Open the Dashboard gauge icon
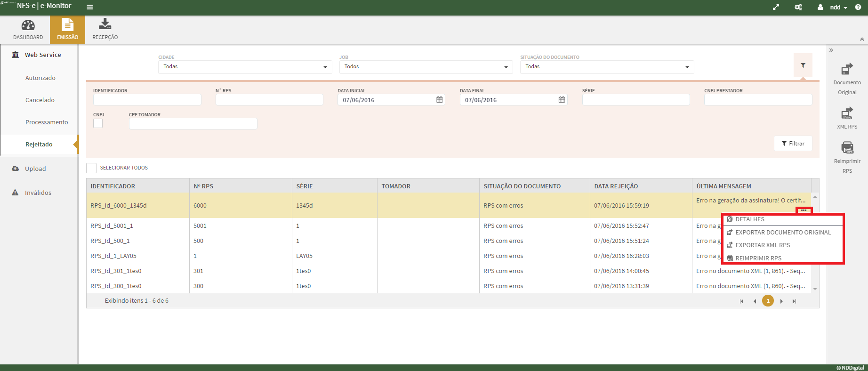The image size is (868, 371). click(28, 25)
